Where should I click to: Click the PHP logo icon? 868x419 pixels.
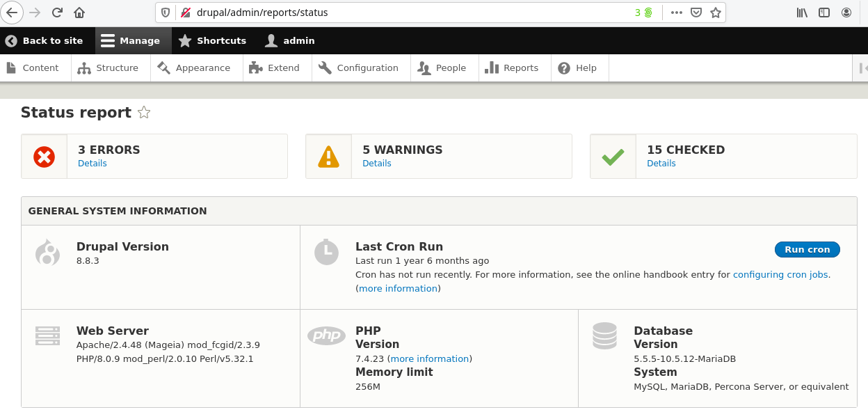326,335
